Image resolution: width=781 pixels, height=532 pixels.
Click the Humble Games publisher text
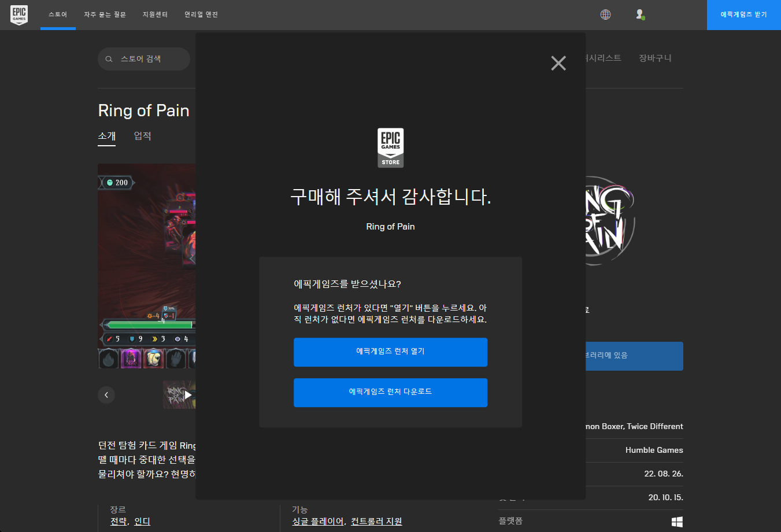(654, 450)
